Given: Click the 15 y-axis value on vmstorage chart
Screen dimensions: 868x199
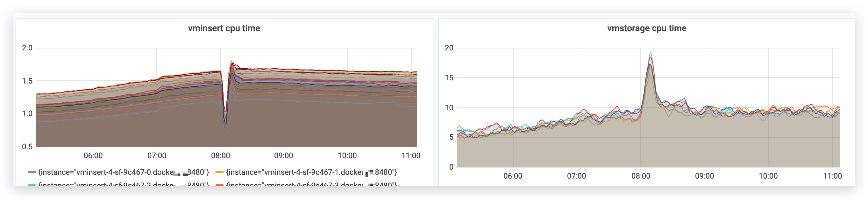Looking at the screenshot, I should click(449, 77).
